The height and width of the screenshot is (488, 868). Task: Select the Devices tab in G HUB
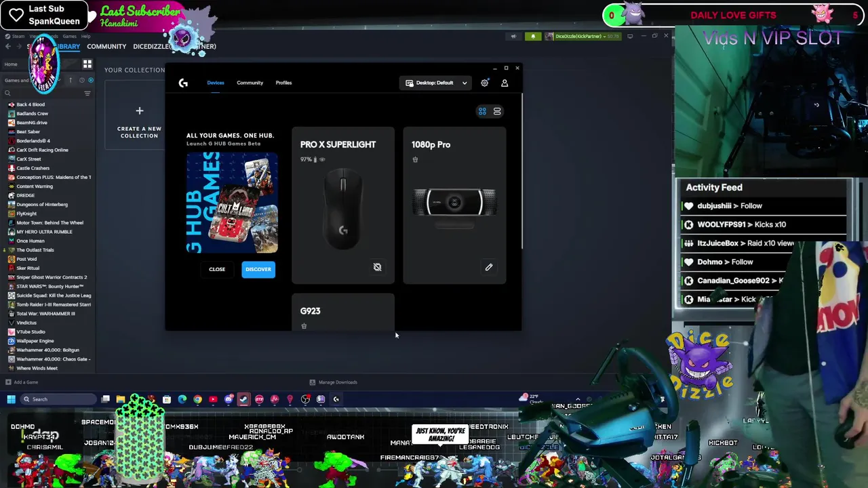pyautogui.click(x=216, y=83)
